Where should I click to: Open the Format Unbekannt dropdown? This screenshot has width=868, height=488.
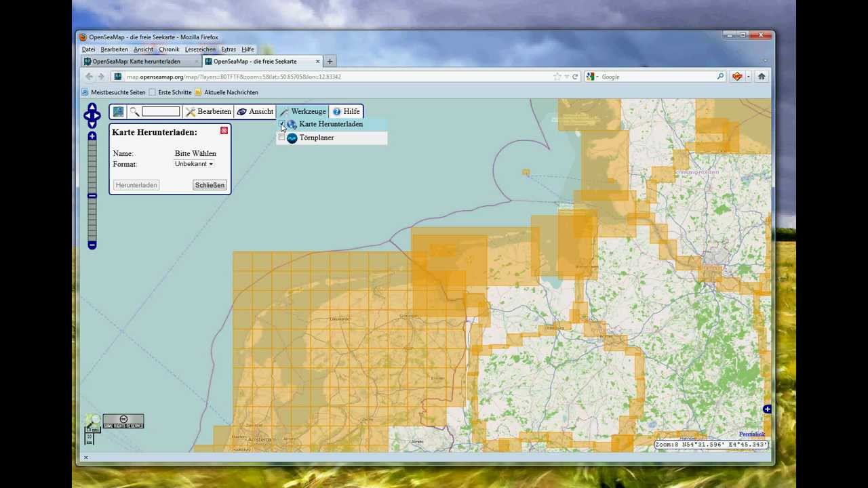194,164
